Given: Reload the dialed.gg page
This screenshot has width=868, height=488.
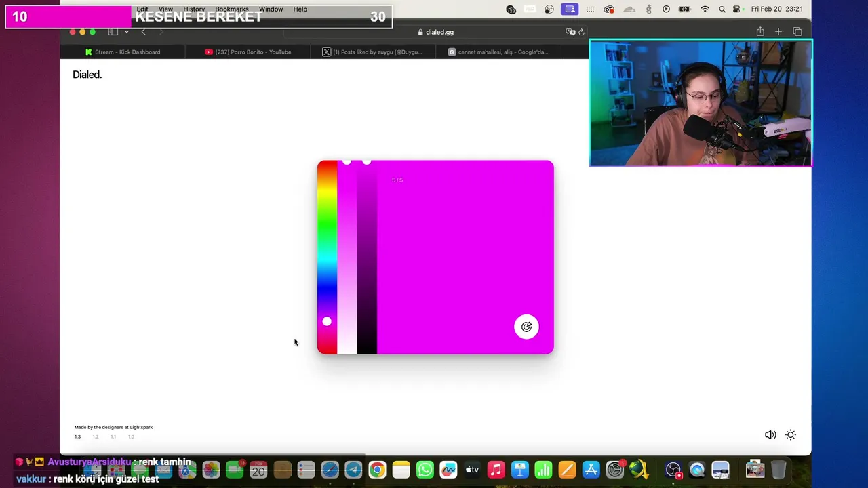Looking at the screenshot, I should [x=581, y=32].
